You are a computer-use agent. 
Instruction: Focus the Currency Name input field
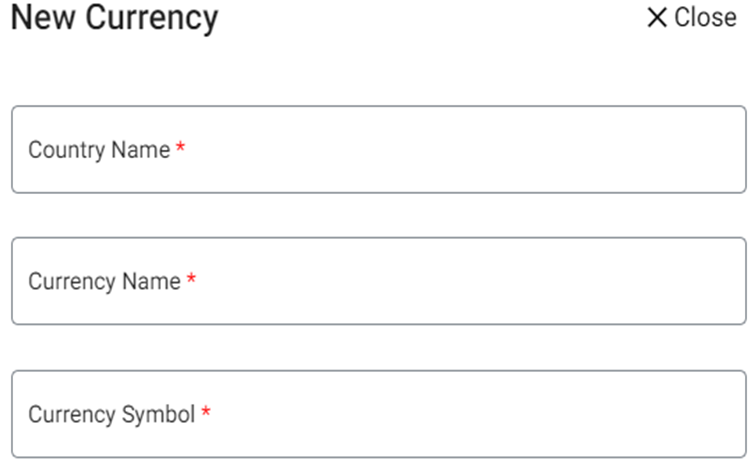tap(378, 281)
